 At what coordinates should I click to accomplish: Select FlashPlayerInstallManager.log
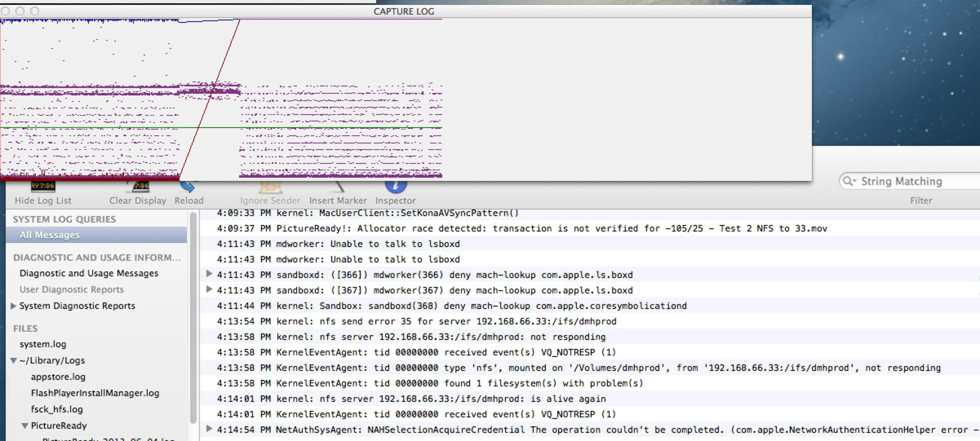pyautogui.click(x=95, y=393)
